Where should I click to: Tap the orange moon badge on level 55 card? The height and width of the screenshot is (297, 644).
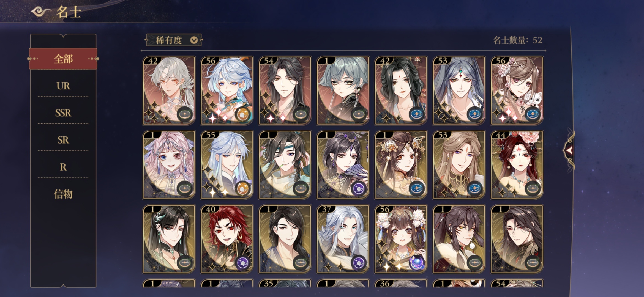(x=243, y=188)
